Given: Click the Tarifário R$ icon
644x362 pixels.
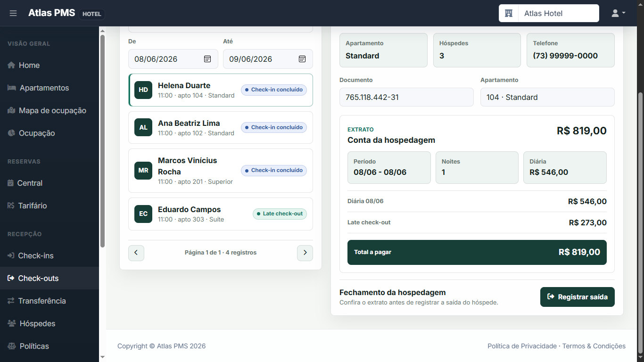Looking at the screenshot, I should 11,206.
